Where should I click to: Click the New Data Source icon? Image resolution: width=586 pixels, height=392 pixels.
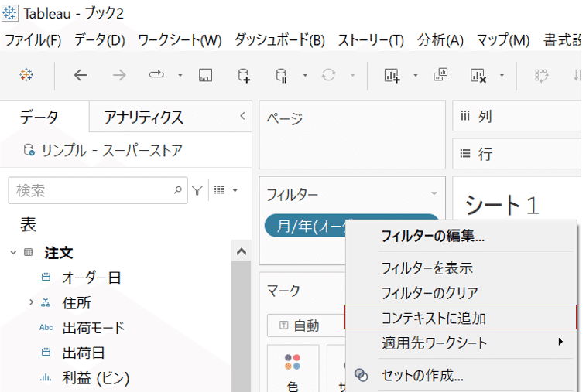244,75
